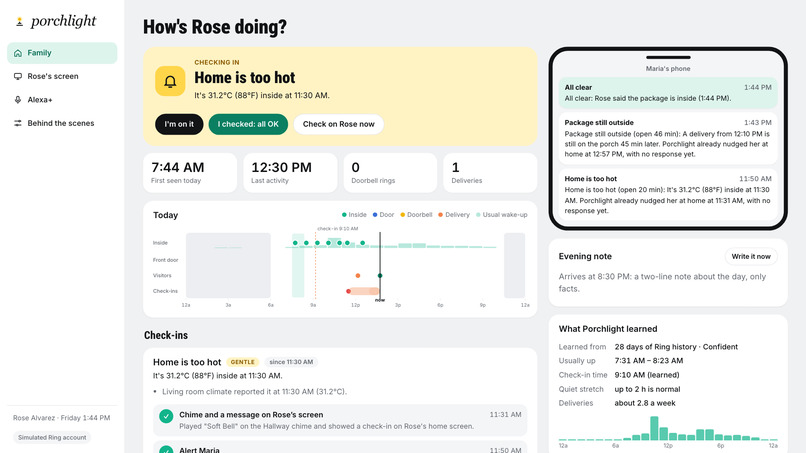Open the Package still outside notification
This screenshot has width=806, height=453.
(x=668, y=138)
